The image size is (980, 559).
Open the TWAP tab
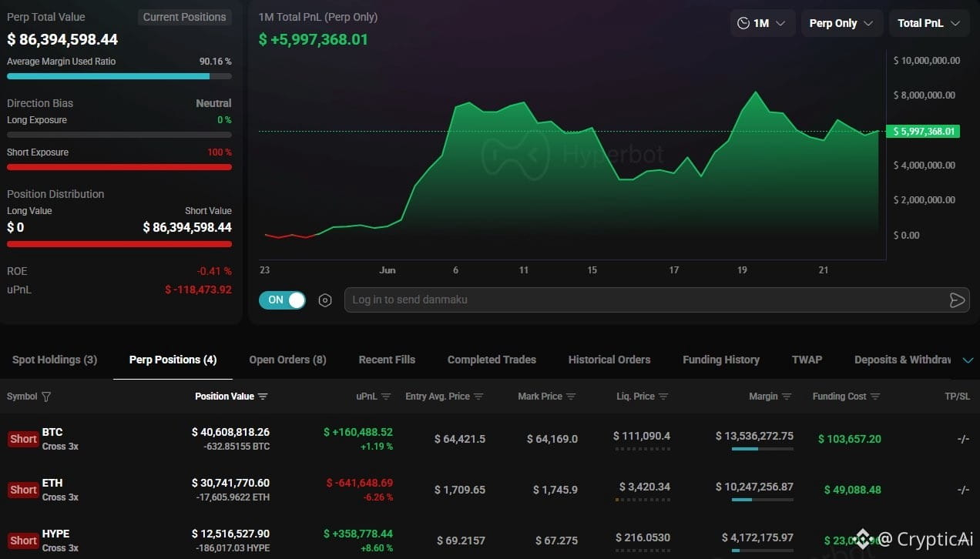tap(807, 360)
